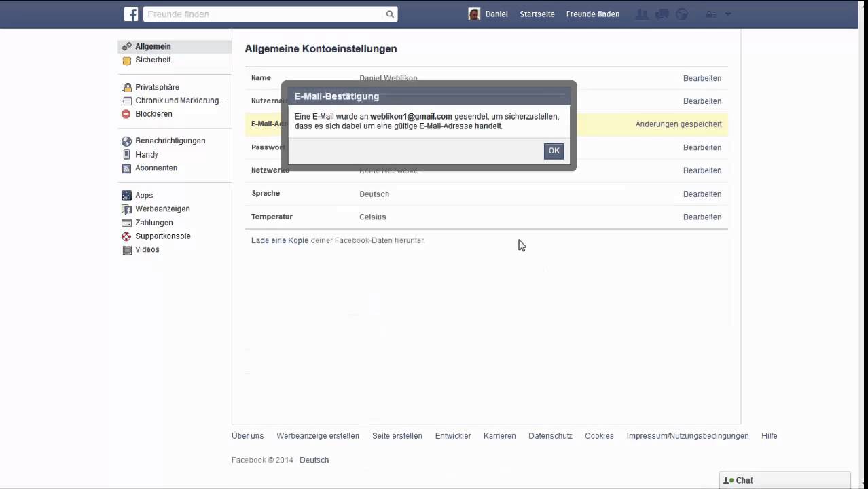Open Seite erstellen footer link
The image size is (868, 489).
point(397,436)
